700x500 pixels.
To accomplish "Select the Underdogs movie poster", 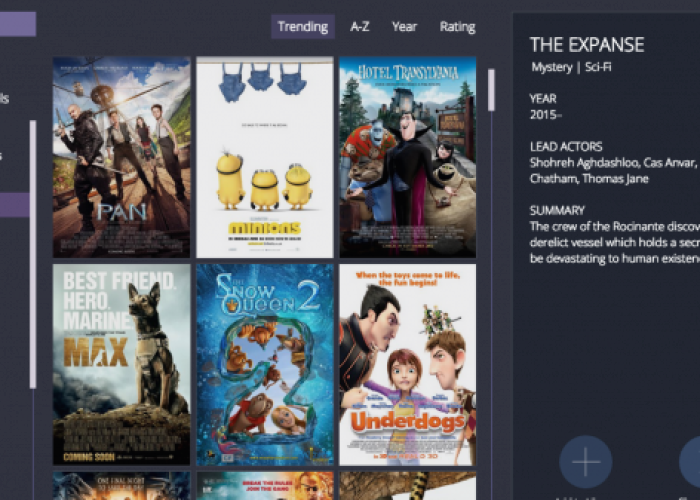I will 408,364.
